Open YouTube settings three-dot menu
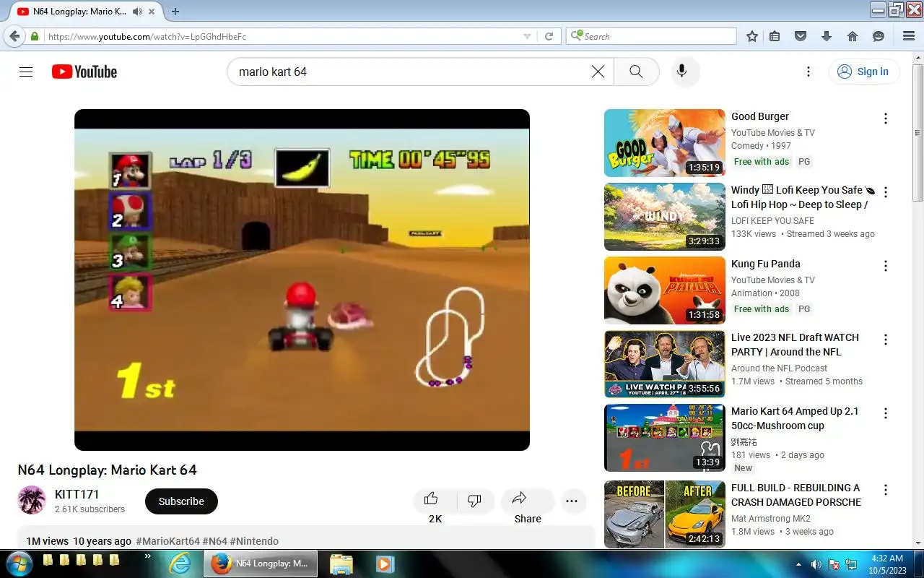924x578 pixels. (808, 72)
